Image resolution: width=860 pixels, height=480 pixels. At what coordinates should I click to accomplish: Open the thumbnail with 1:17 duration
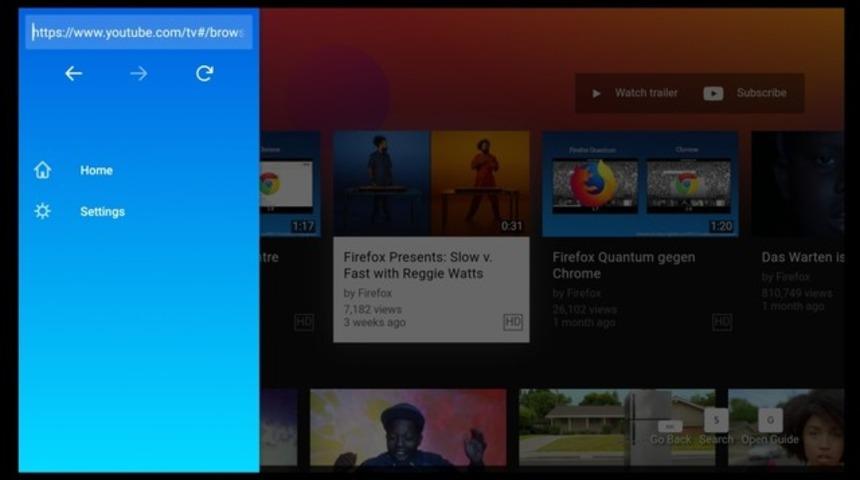tap(290, 184)
